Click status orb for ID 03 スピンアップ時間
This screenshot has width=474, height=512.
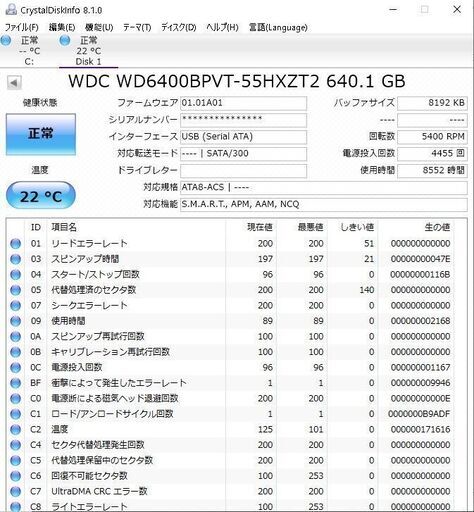pyautogui.click(x=15, y=259)
